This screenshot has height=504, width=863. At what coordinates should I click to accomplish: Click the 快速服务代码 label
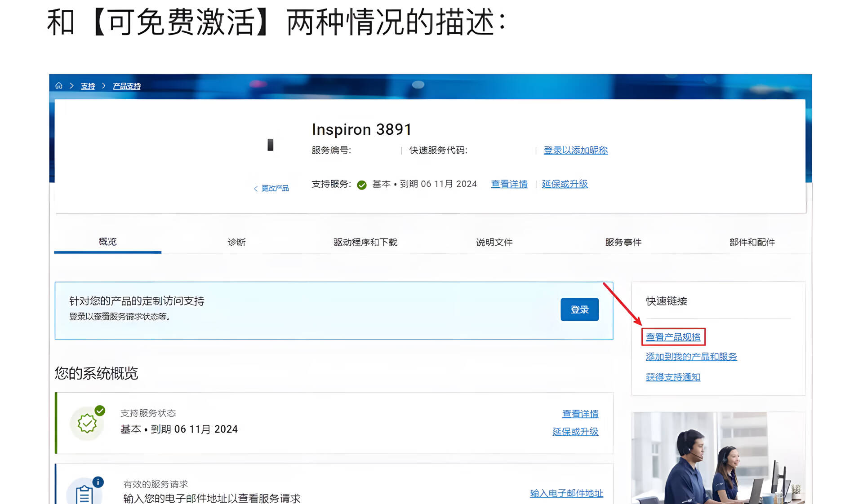(438, 150)
